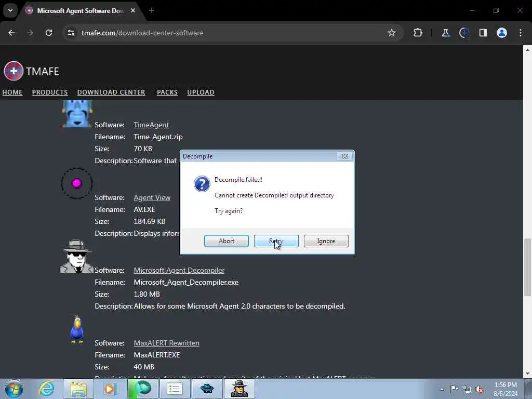View site information icon in address bar
Viewport: 532px width, 399px height.
click(x=71, y=33)
